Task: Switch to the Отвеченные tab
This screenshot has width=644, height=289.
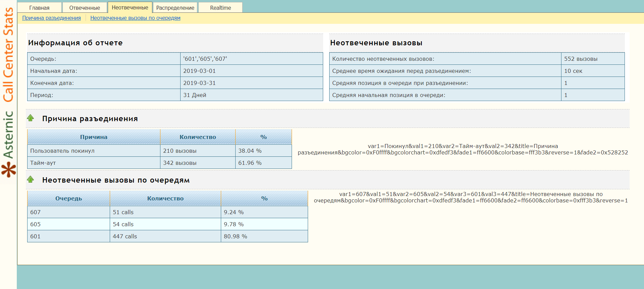Action: pyautogui.click(x=85, y=8)
